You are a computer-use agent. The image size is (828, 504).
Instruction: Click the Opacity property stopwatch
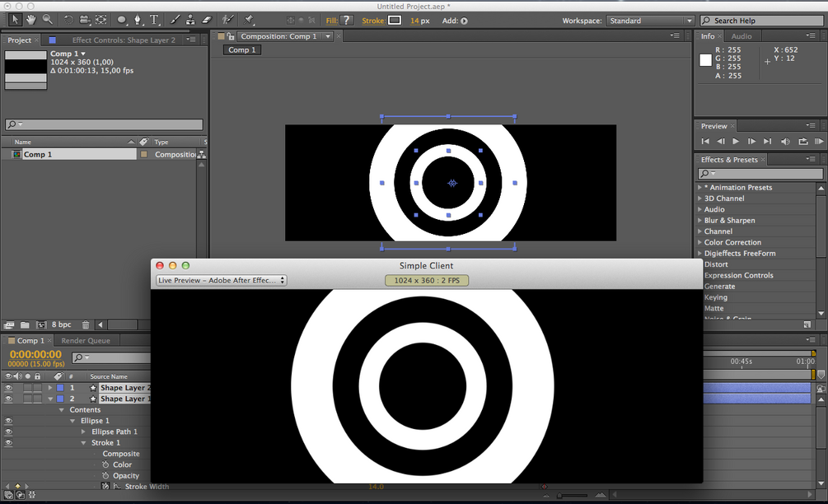[x=105, y=475]
